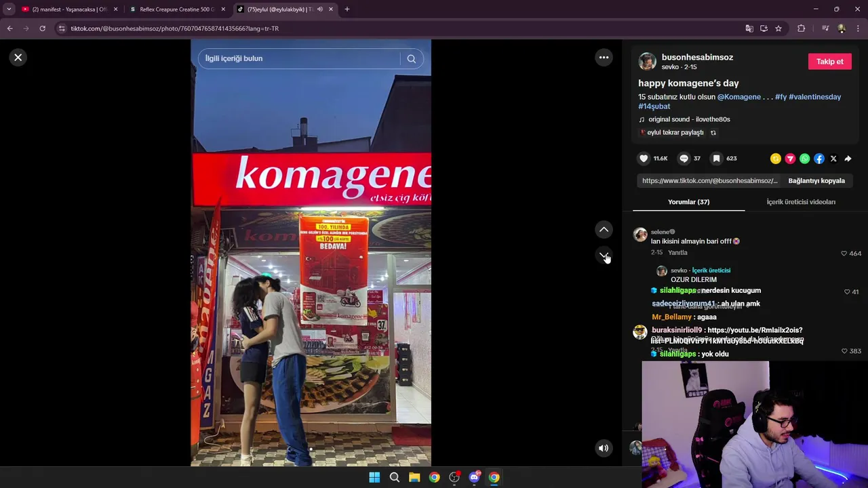Click the search magnifier in the related content bar

point(412,58)
